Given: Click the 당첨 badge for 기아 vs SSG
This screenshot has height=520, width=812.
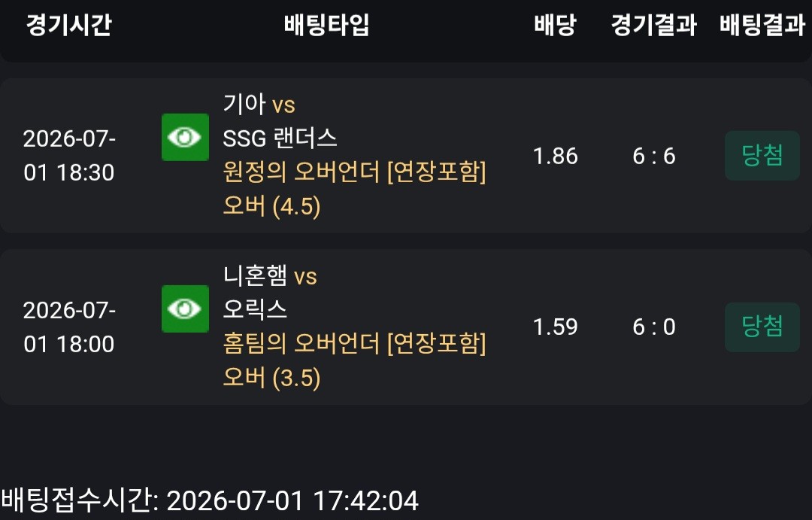Looking at the screenshot, I should click(762, 156).
